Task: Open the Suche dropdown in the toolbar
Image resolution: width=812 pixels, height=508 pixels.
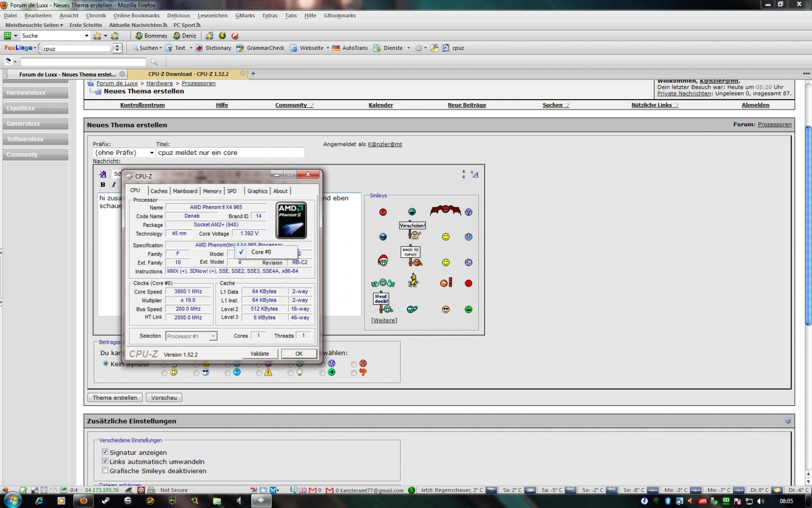Action: tap(87, 36)
